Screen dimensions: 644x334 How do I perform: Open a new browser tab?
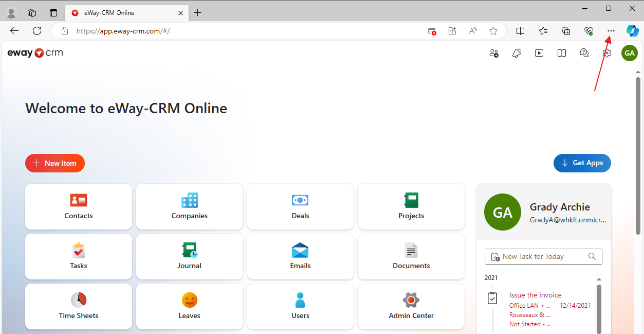point(198,12)
